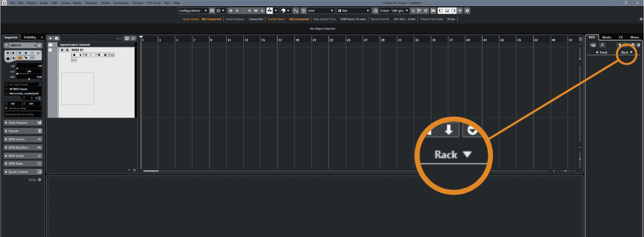Click the status line setup gear icon
This screenshot has height=237, width=644.
tap(641, 19)
